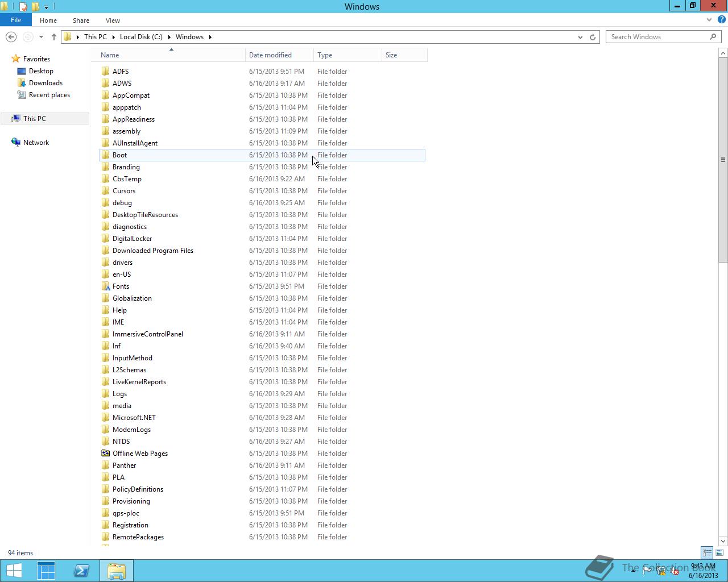Open the File menu
The image size is (728, 582).
16,20
